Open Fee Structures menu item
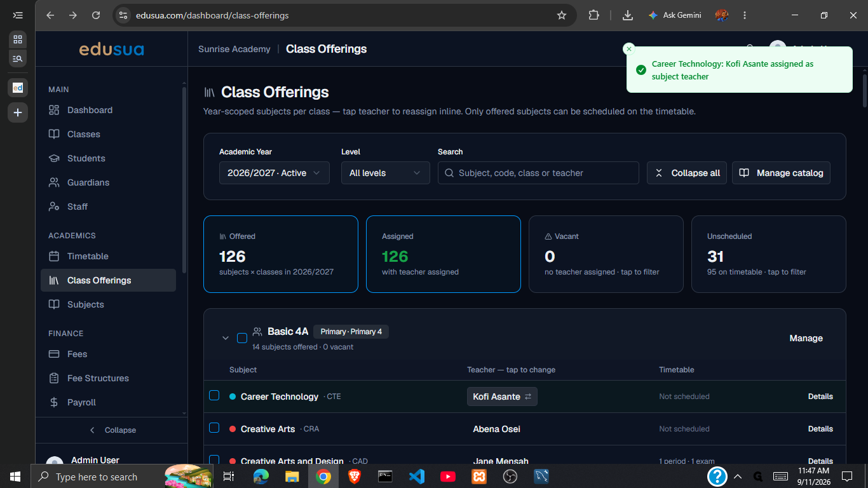868x488 pixels. (108, 378)
